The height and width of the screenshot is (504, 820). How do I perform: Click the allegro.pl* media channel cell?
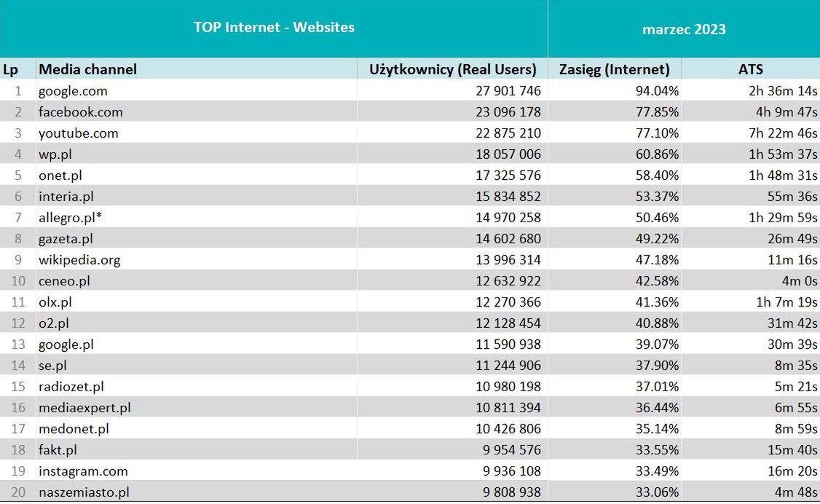click(x=70, y=218)
